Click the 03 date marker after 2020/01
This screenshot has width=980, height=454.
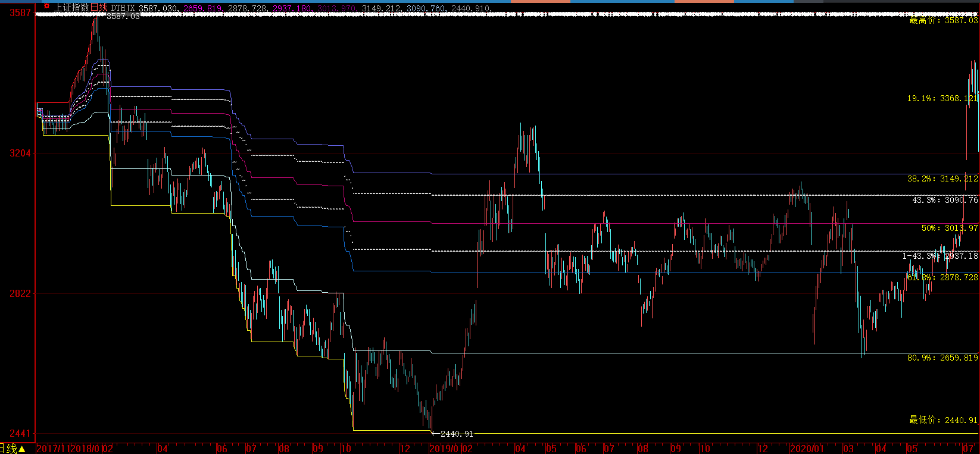coord(848,449)
